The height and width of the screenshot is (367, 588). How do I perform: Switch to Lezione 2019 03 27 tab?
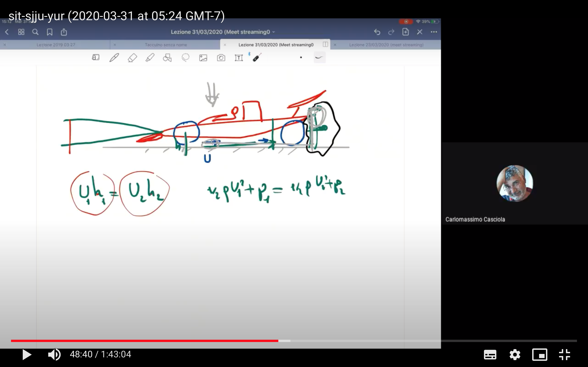click(x=56, y=45)
